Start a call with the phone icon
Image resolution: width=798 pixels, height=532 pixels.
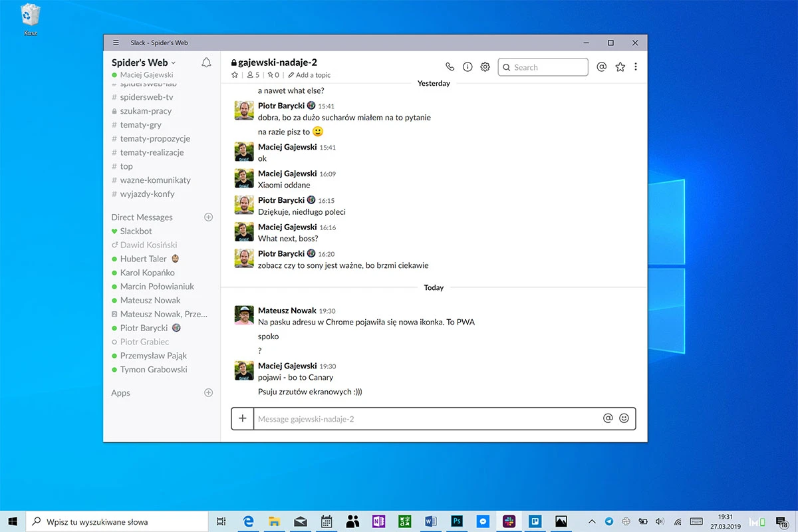[x=450, y=66]
